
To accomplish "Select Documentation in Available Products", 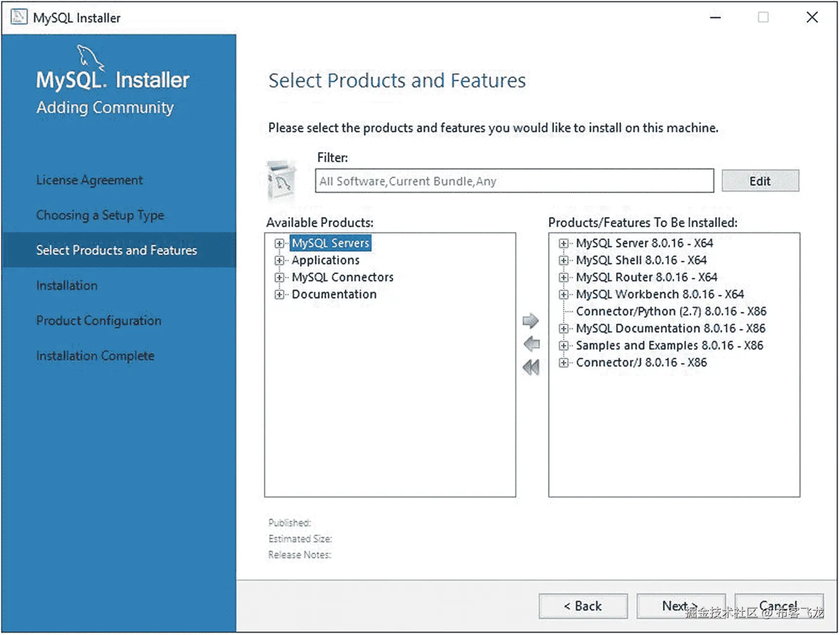I will tap(334, 294).
